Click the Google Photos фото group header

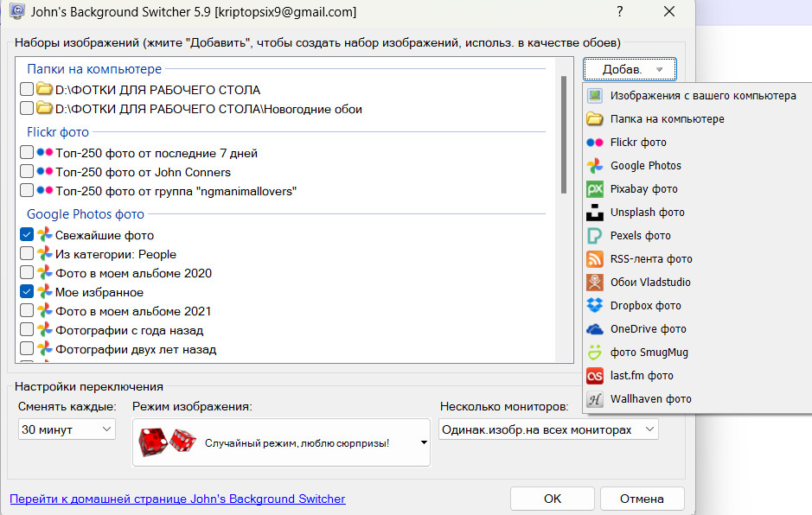(86, 214)
